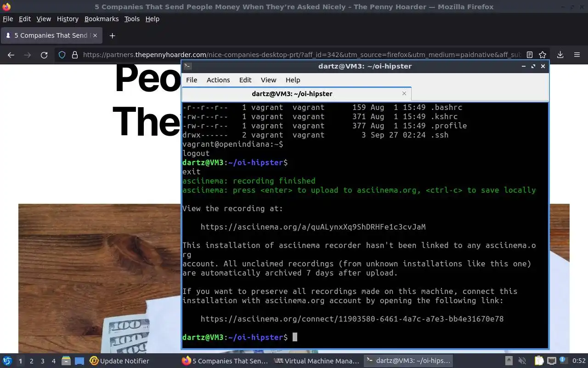
Task: Open the terminal View menu
Action: (x=269, y=80)
